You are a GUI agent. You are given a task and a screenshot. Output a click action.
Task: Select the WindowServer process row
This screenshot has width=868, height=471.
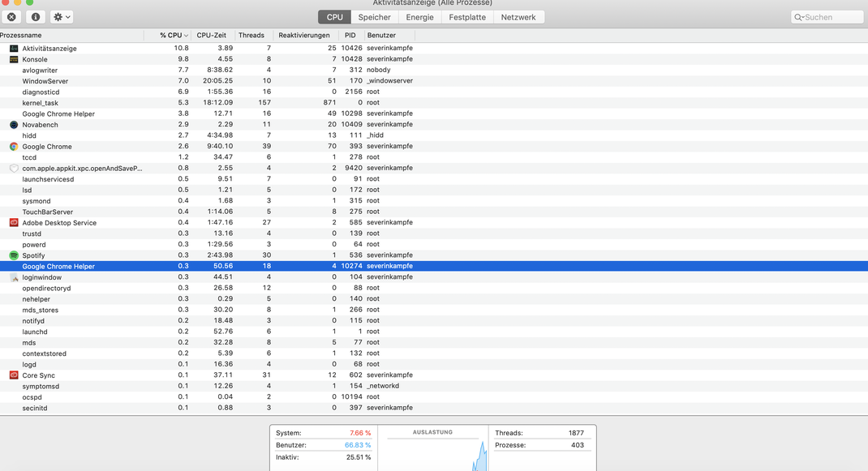tap(434, 81)
